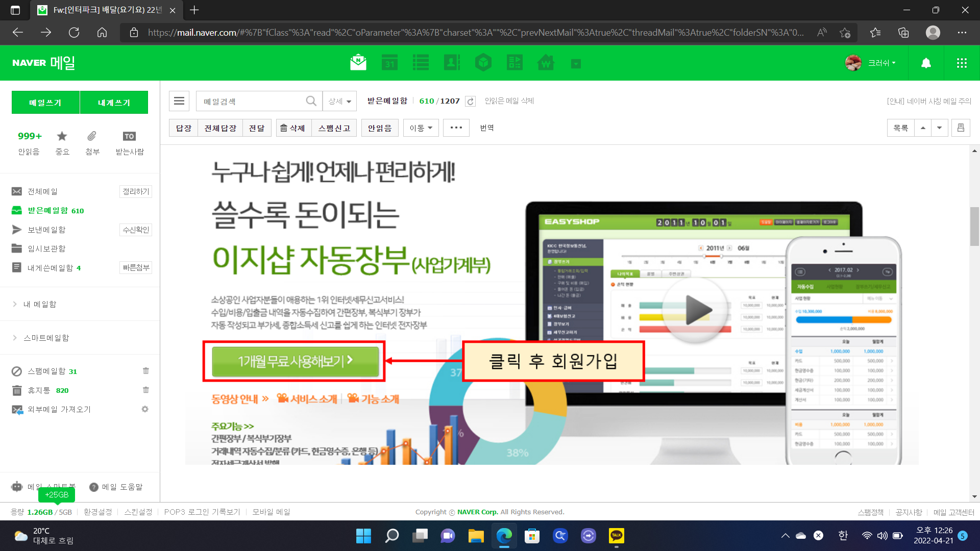This screenshot has width=980, height=551.
Task: Click 정리하기 next to 전체메일
Action: [x=136, y=191]
